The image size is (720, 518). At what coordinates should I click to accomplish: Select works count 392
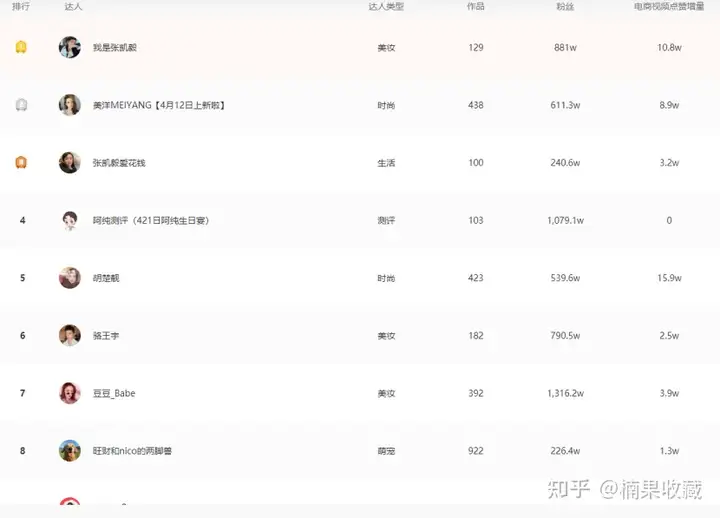click(476, 393)
